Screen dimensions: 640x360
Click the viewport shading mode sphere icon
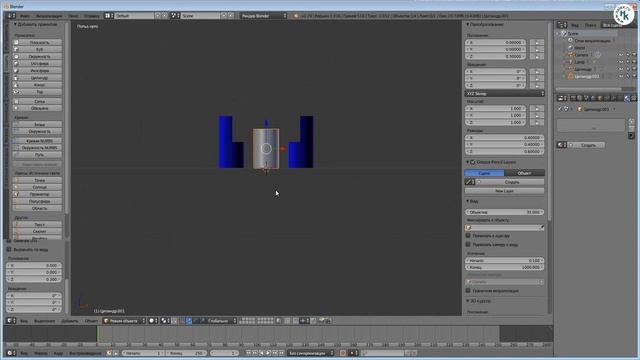click(x=153, y=321)
